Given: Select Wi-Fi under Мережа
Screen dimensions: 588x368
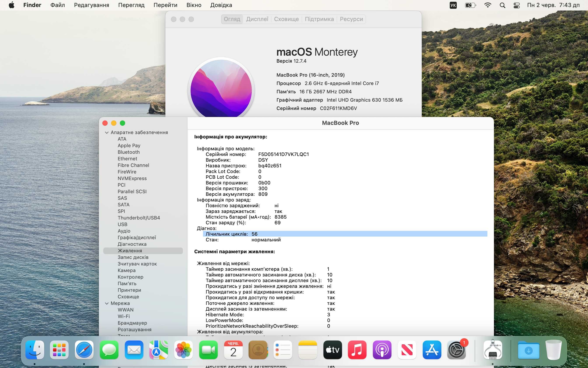Looking at the screenshot, I should (x=124, y=316).
